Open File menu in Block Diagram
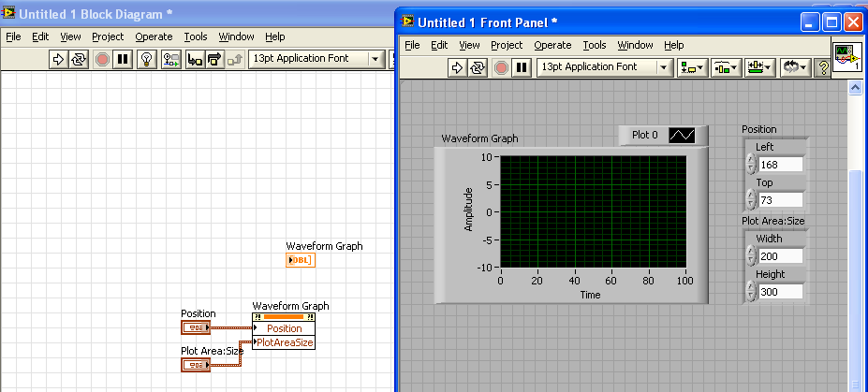This screenshot has height=392, width=868. pyautogui.click(x=13, y=36)
